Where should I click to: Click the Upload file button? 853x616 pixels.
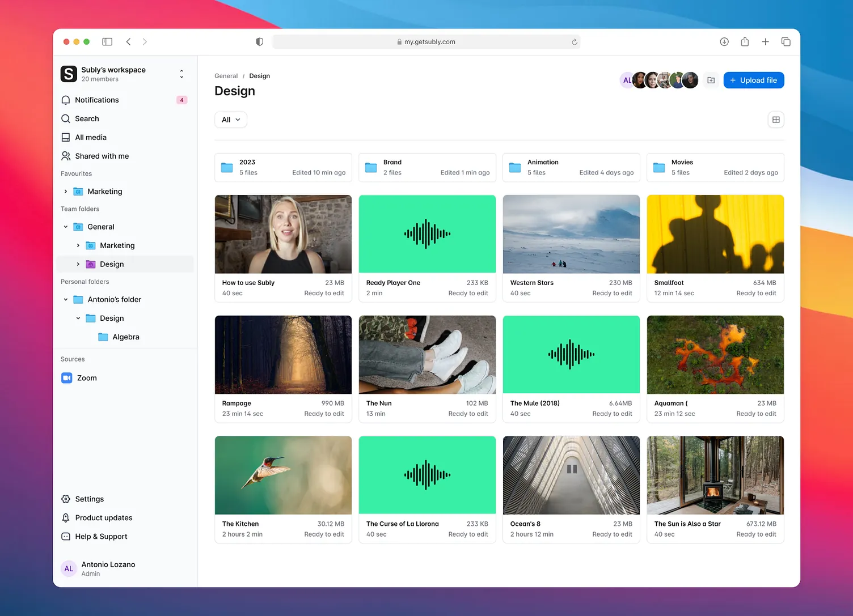tap(754, 80)
